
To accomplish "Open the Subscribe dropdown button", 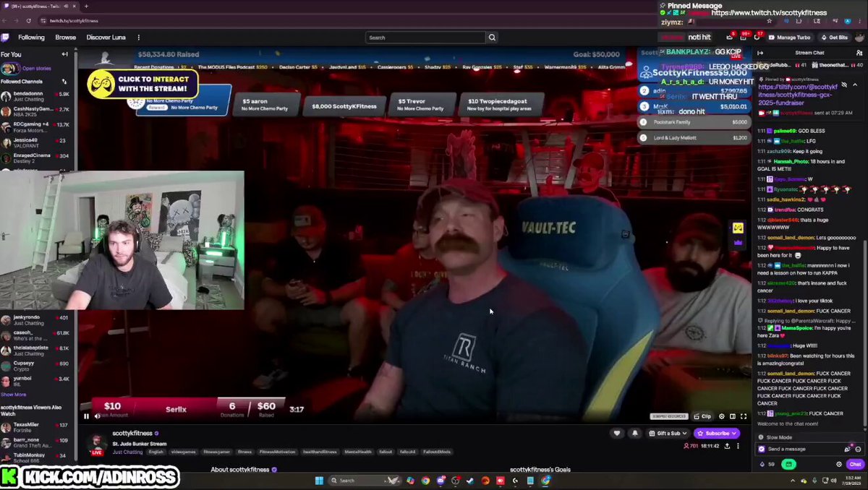I will click(717, 433).
